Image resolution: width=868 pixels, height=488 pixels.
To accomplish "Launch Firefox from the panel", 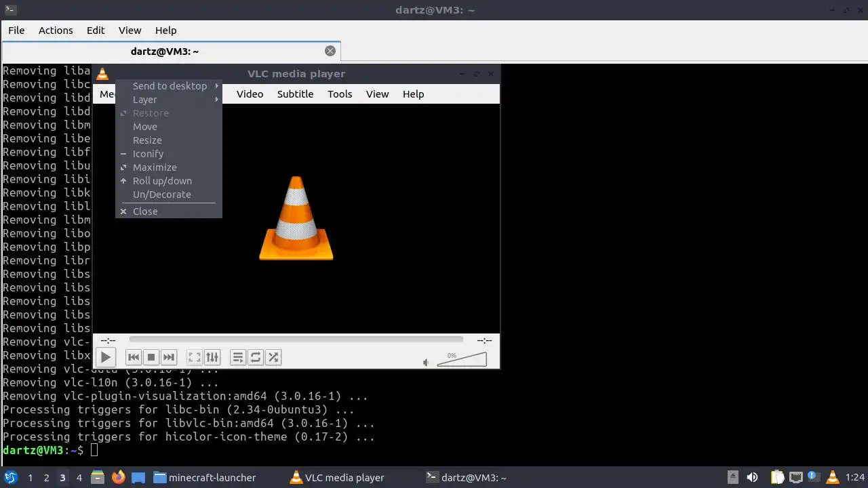I will tap(118, 478).
